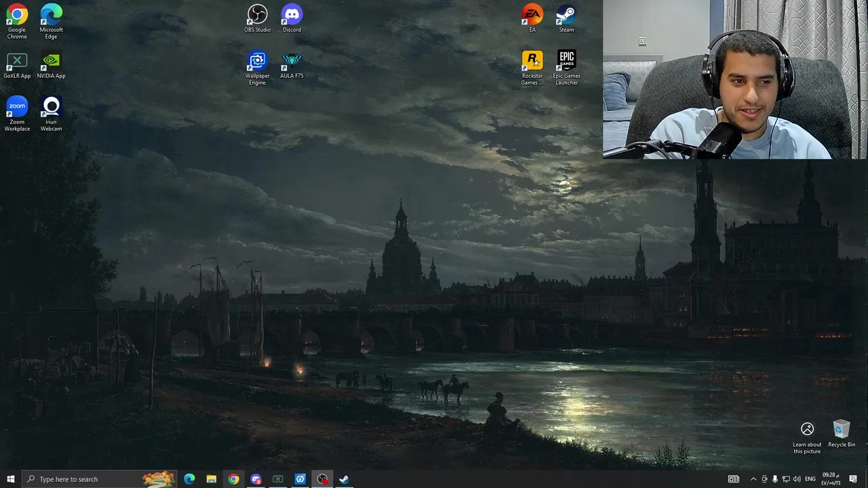Select the Recycle Bin desktop icon

[842, 434]
